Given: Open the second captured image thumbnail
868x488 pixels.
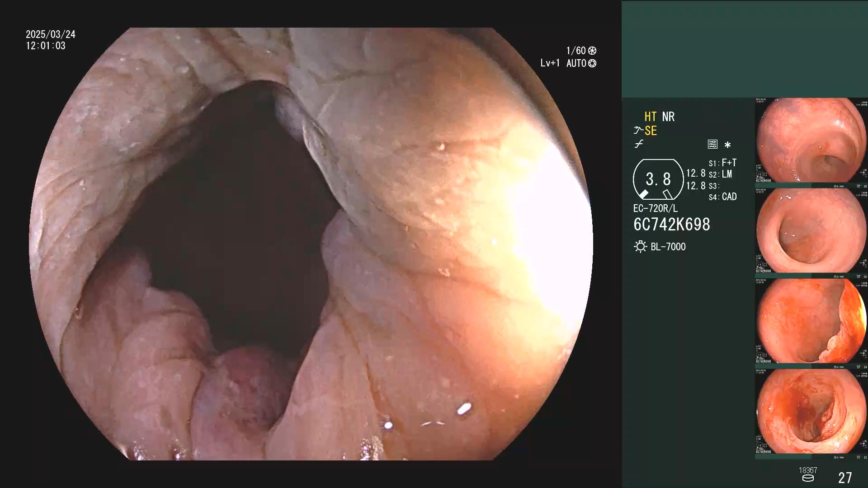Looking at the screenshot, I should pos(811,231).
